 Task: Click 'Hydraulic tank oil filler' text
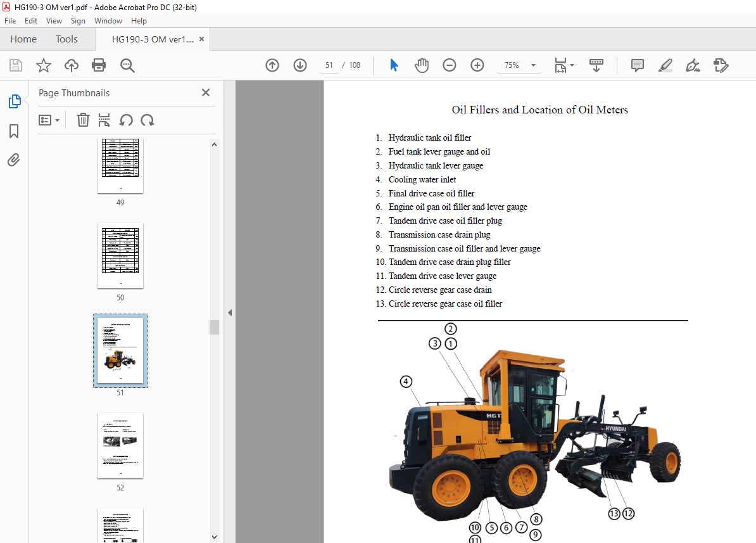(x=429, y=137)
